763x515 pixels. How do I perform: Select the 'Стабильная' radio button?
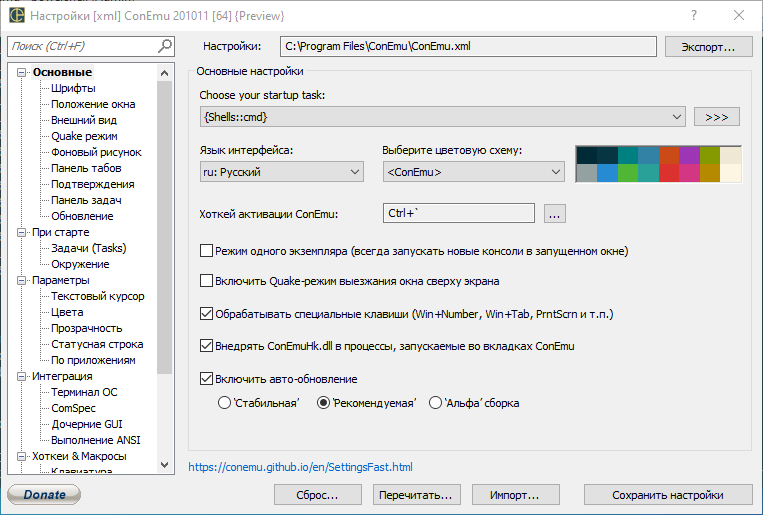[224, 403]
